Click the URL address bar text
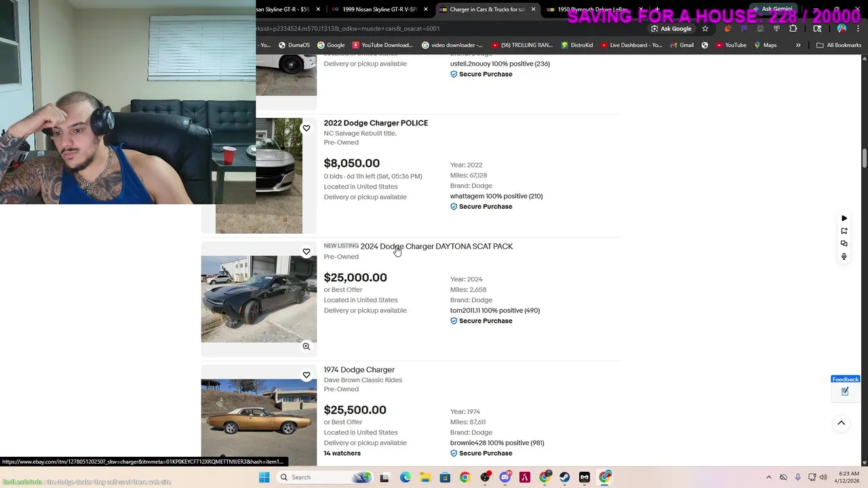 point(348,28)
